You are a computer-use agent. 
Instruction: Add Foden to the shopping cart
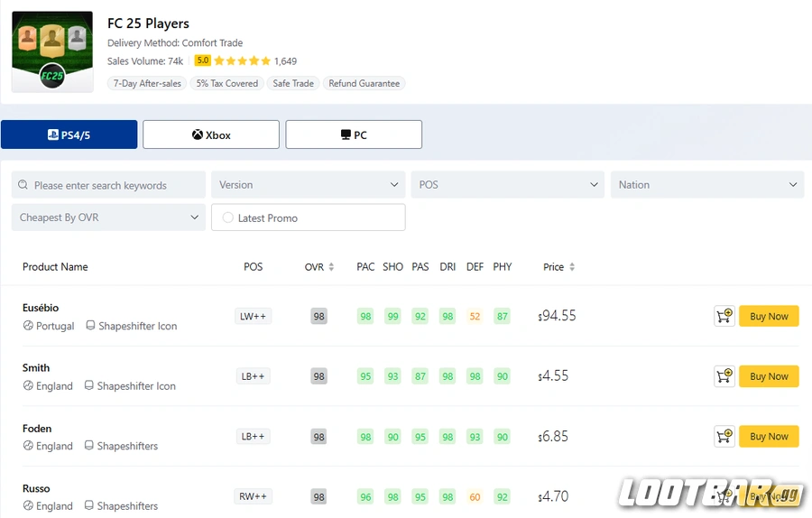(x=724, y=437)
